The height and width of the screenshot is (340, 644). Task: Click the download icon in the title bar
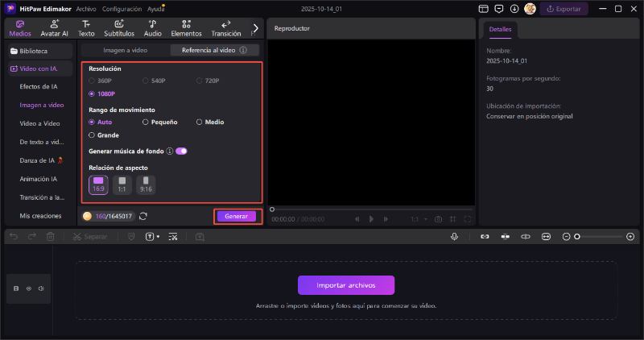pos(499,9)
